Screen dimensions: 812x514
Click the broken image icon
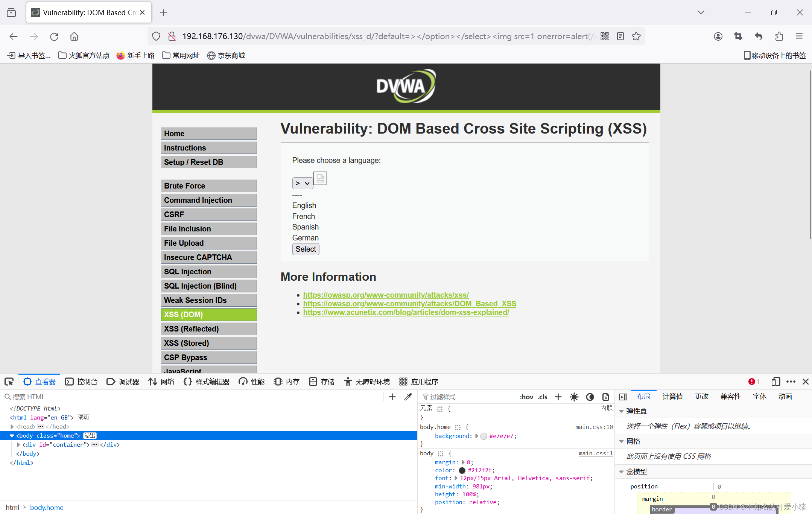(x=320, y=178)
